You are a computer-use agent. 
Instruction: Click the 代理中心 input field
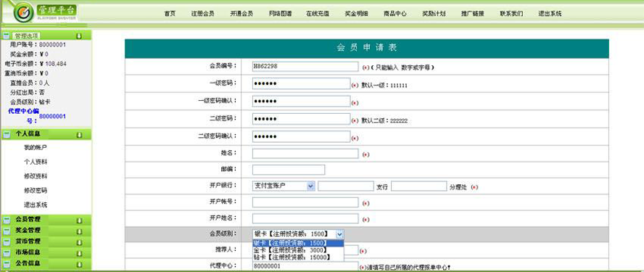[x=305, y=266]
